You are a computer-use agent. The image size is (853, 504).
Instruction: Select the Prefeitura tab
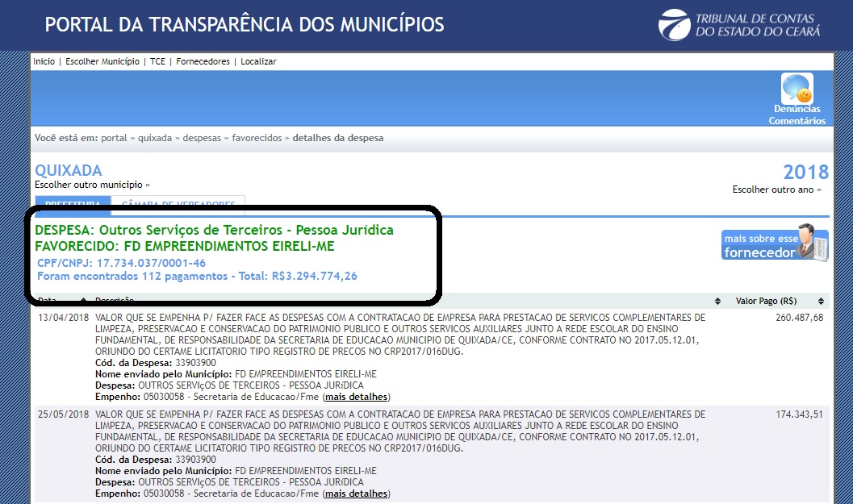(x=73, y=205)
